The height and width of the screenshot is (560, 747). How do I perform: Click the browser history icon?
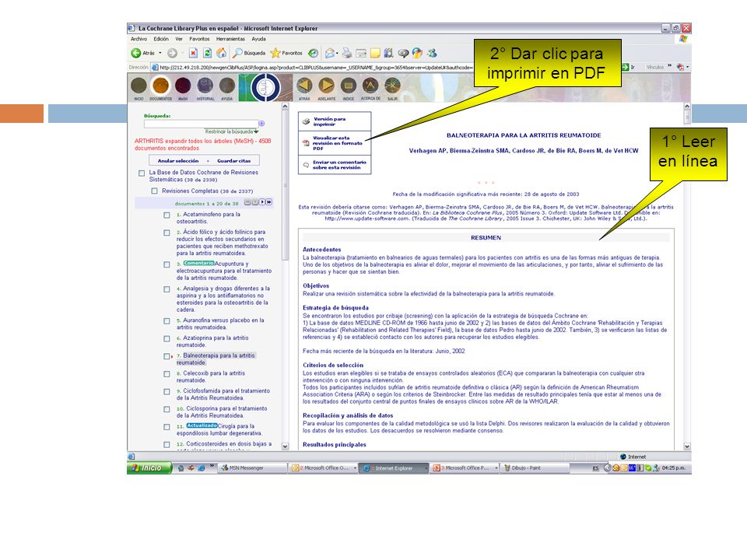point(313,53)
